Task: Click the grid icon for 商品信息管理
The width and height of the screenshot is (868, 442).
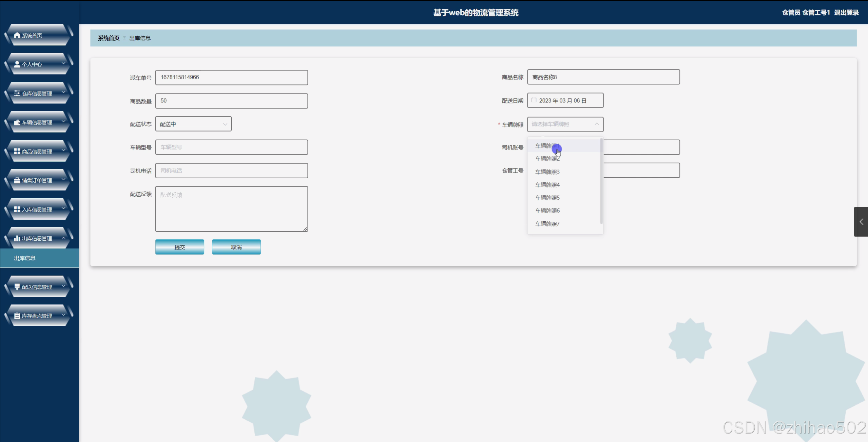Action: pos(17,151)
